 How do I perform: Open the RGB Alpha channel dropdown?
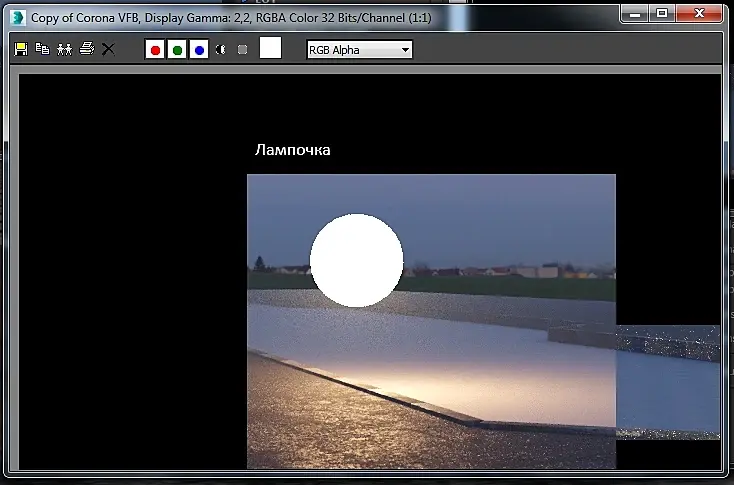pos(360,50)
